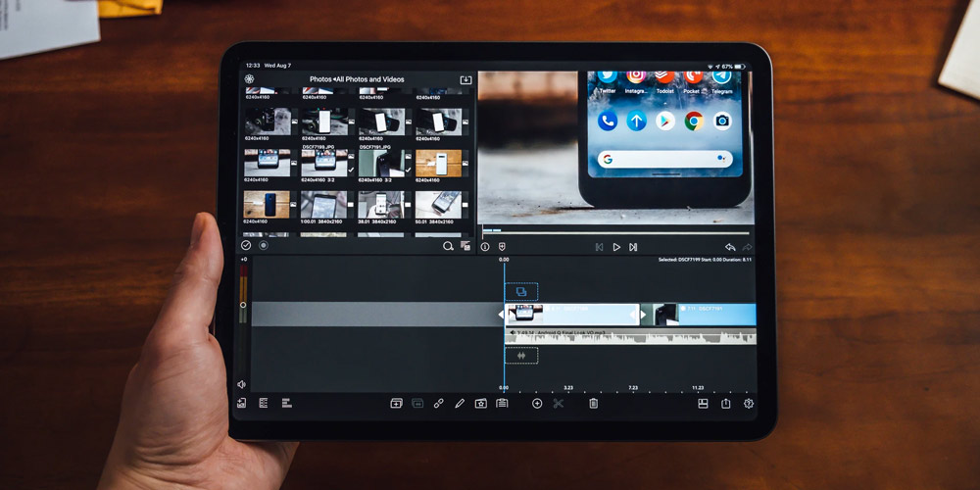Tap the record circle icon in library
The height and width of the screenshot is (490, 980).
click(263, 246)
